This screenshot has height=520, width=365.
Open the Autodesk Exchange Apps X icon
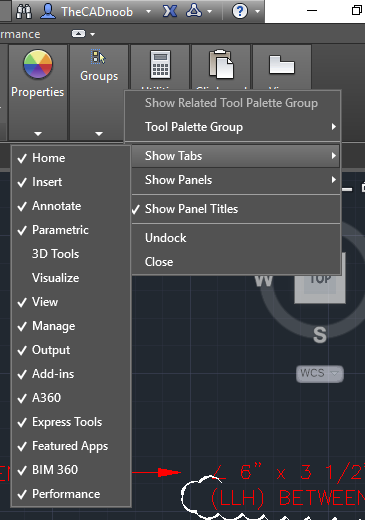(x=170, y=12)
